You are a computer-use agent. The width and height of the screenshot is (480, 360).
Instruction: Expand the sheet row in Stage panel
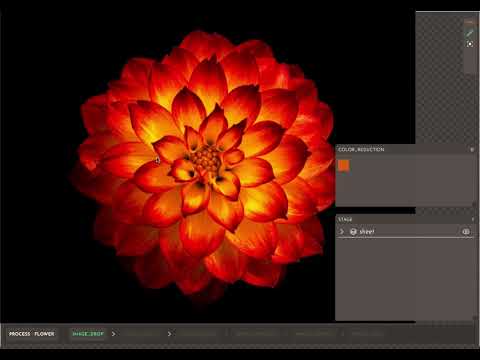341,231
